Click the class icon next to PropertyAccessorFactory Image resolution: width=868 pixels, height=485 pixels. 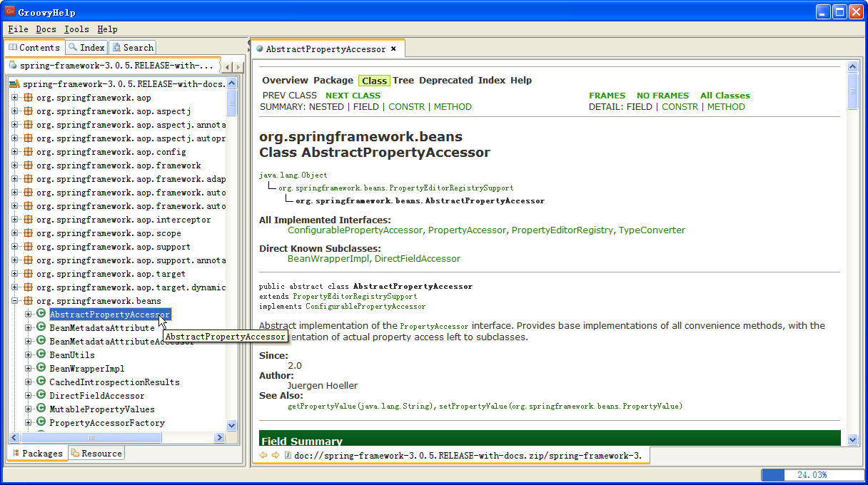pos(41,423)
